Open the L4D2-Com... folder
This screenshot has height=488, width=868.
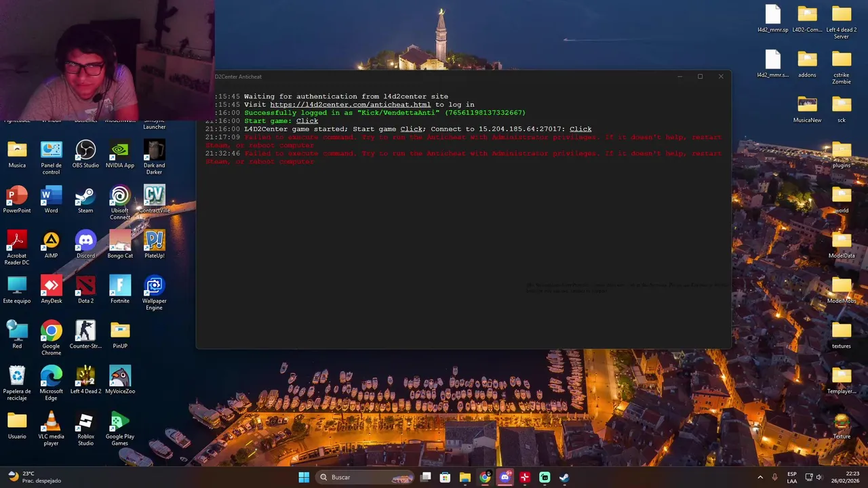coord(807,19)
